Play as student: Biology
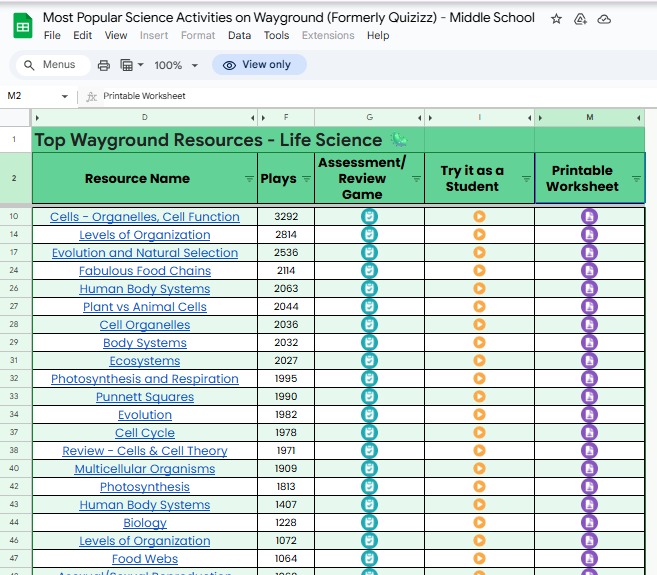This screenshot has height=575, width=657. [x=479, y=523]
